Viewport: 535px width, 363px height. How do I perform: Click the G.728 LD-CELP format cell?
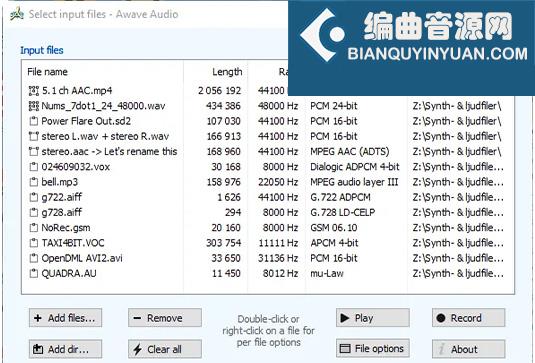coord(343,213)
